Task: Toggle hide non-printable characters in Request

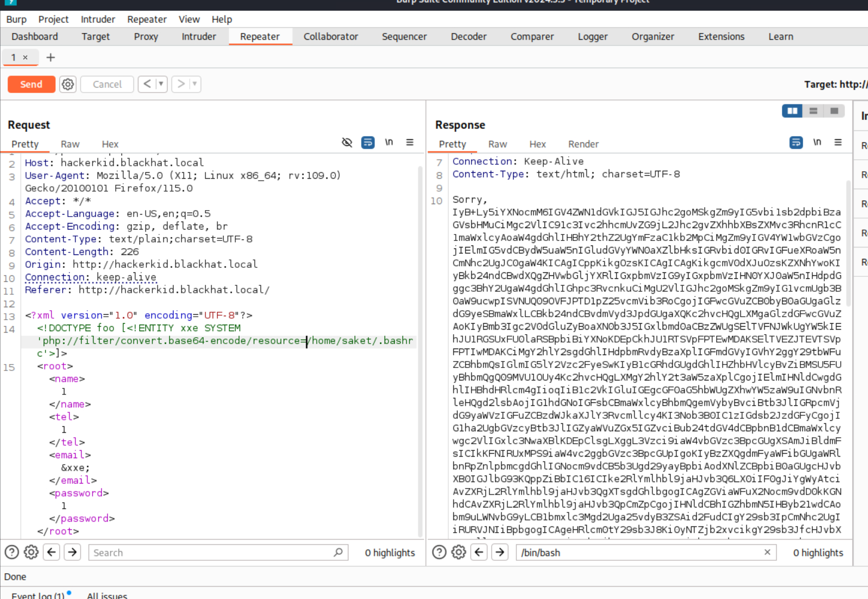Action: [x=347, y=143]
